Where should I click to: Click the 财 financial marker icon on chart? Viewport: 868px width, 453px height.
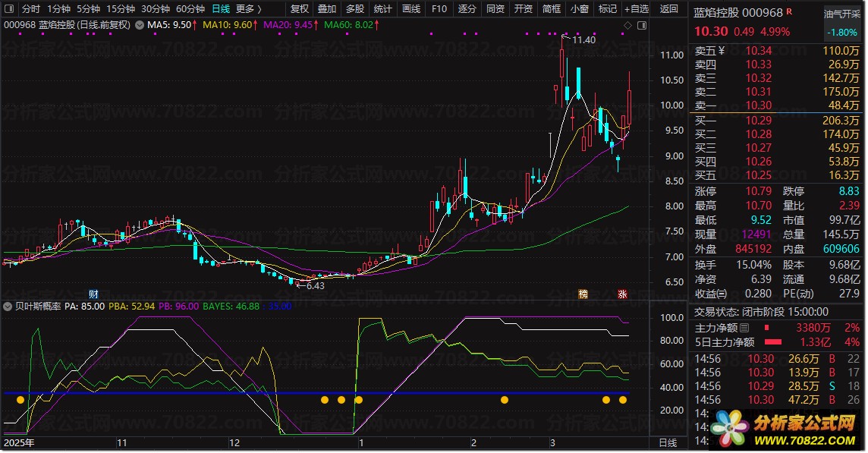(x=94, y=294)
